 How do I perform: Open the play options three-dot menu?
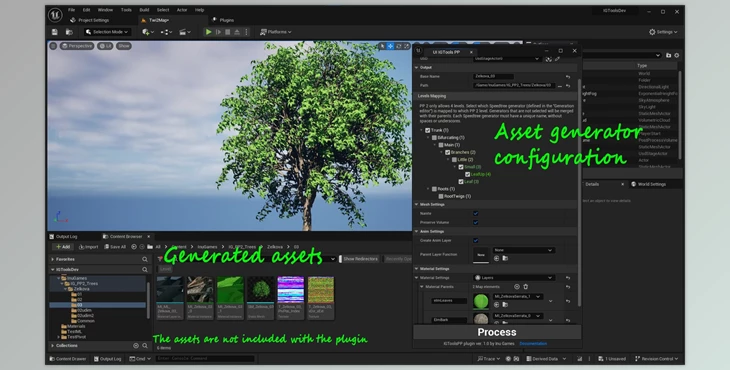coord(246,32)
